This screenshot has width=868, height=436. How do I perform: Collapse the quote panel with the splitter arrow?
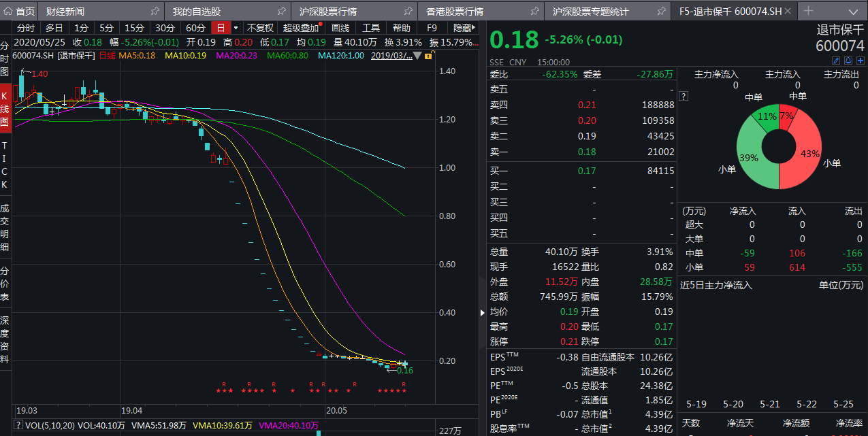click(483, 313)
